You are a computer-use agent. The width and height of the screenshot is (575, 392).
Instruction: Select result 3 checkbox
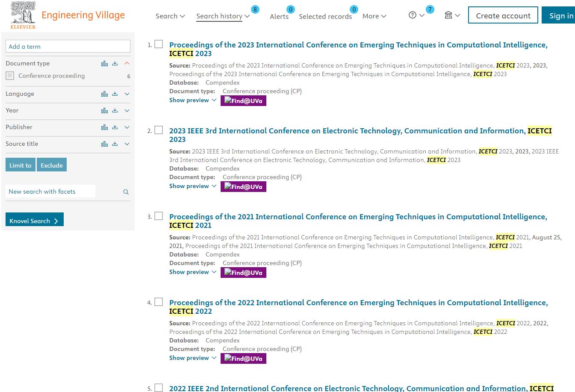(159, 216)
